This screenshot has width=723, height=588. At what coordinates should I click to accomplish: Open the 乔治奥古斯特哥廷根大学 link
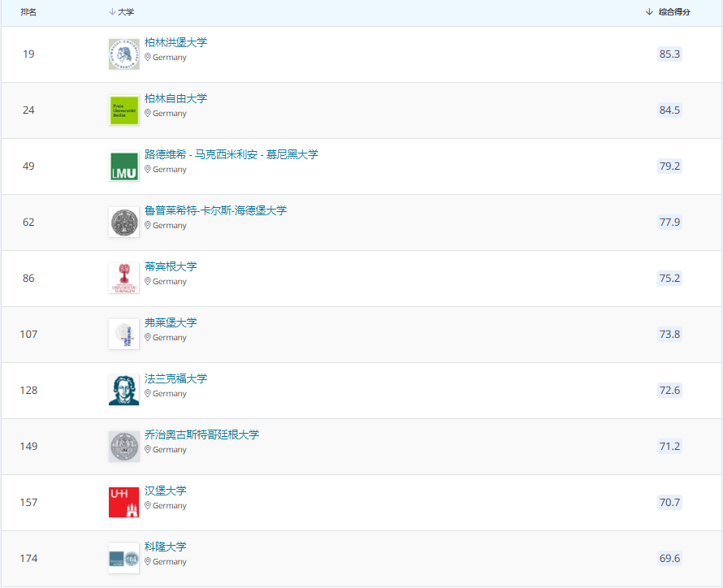(201, 435)
